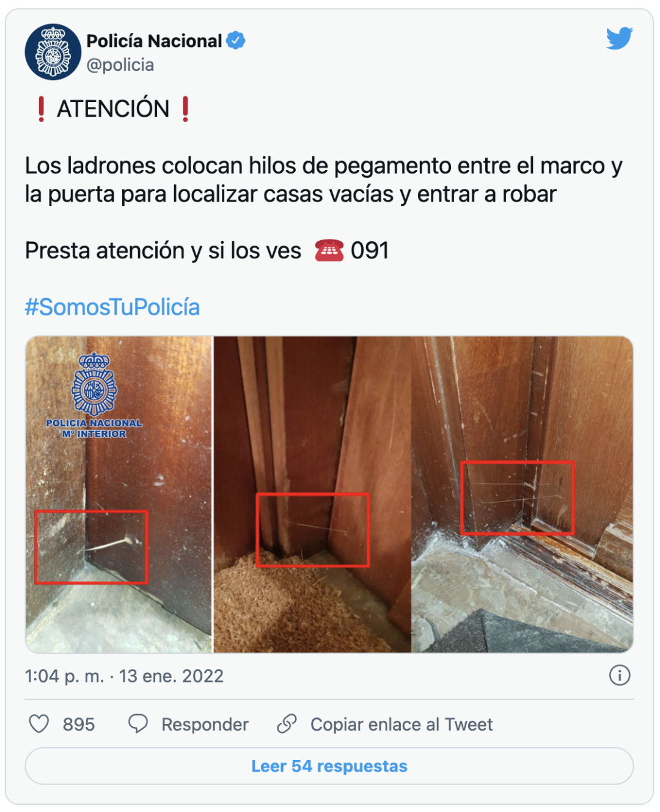The height and width of the screenshot is (812, 660).
Task: Open the #SomosTuPolicía hashtag
Action: point(112,307)
